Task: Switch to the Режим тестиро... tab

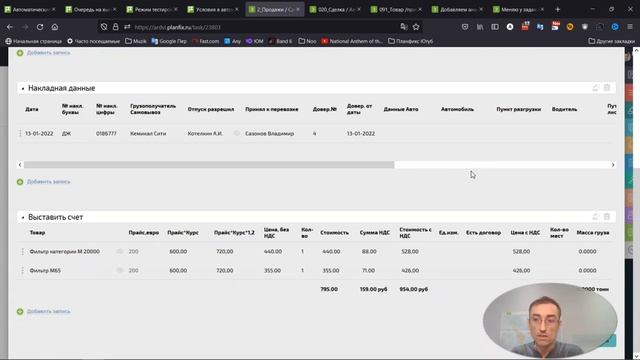Action: 152,9
